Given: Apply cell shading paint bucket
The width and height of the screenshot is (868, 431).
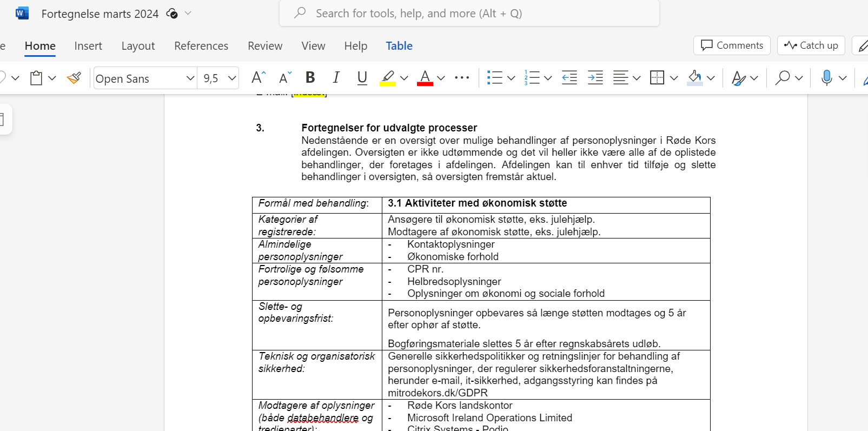Looking at the screenshot, I should (x=695, y=78).
